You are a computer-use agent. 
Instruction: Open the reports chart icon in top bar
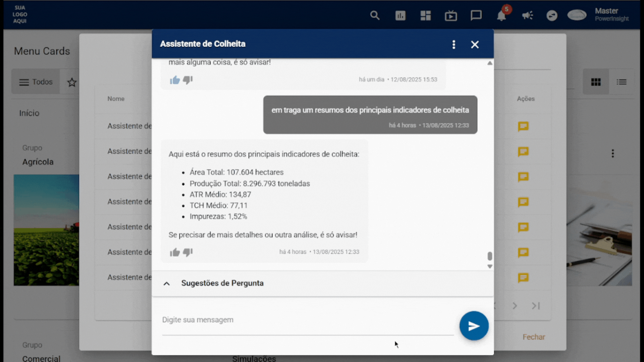click(400, 15)
